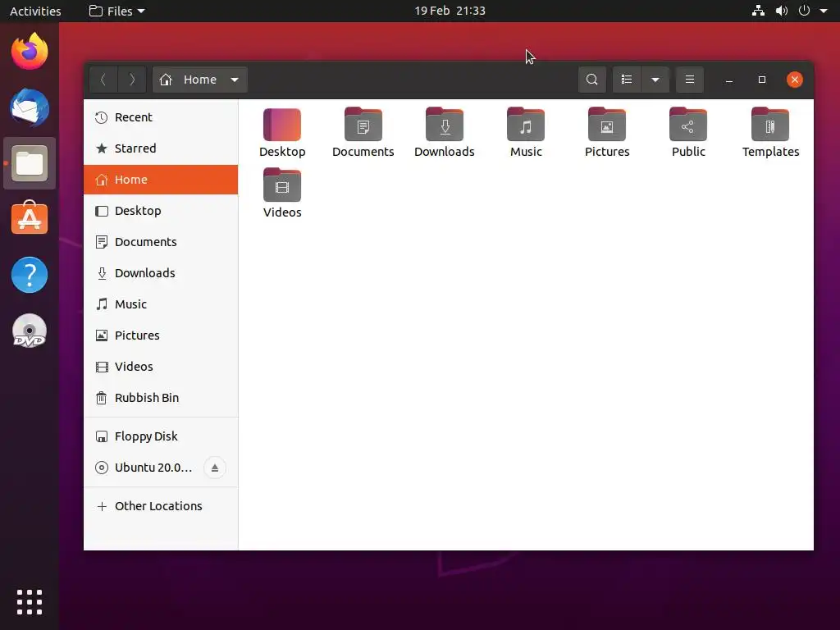Select Videos in the sidebar
Screen dimensions: 840x630
(x=161, y=367)
